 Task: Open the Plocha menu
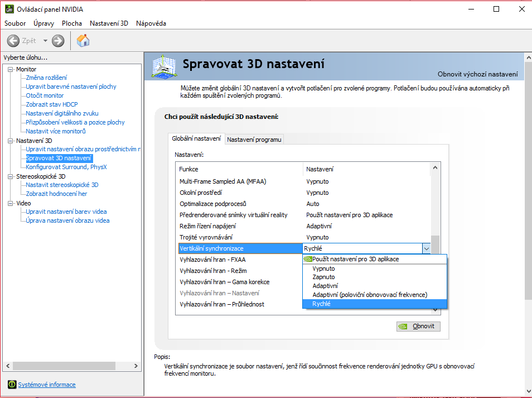72,23
